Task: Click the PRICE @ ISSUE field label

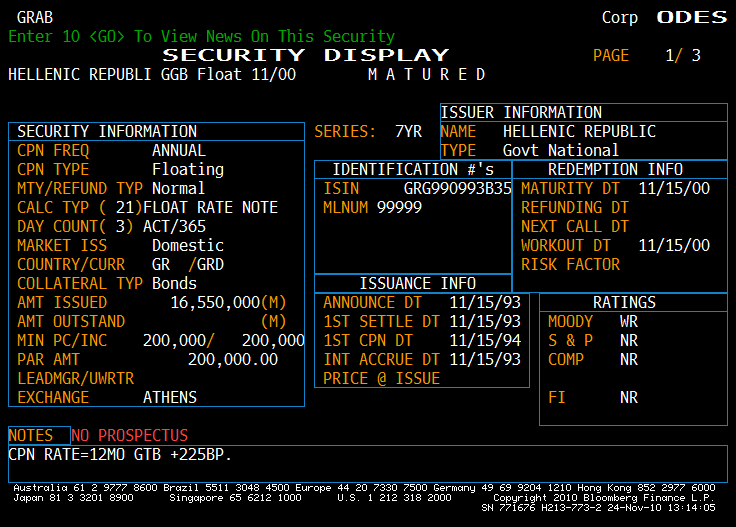Action: coord(381,378)
